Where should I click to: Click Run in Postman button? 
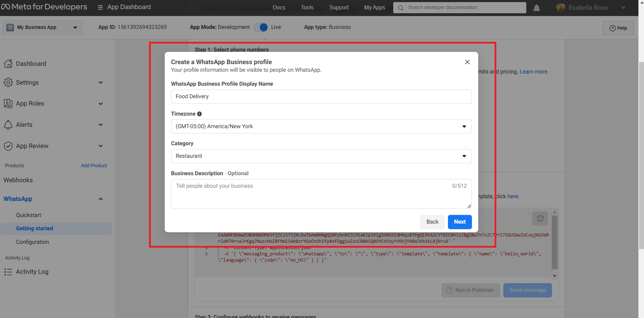click(x=471, y=290)
